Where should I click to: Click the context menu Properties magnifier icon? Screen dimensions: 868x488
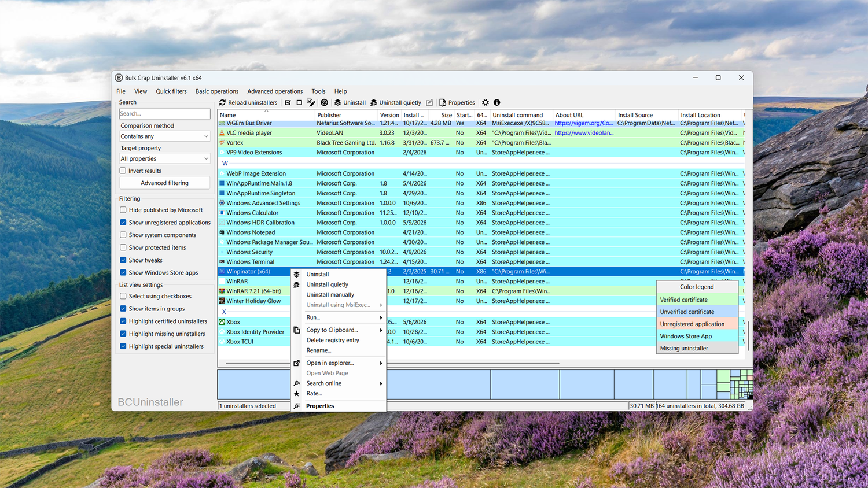[296, 406]
